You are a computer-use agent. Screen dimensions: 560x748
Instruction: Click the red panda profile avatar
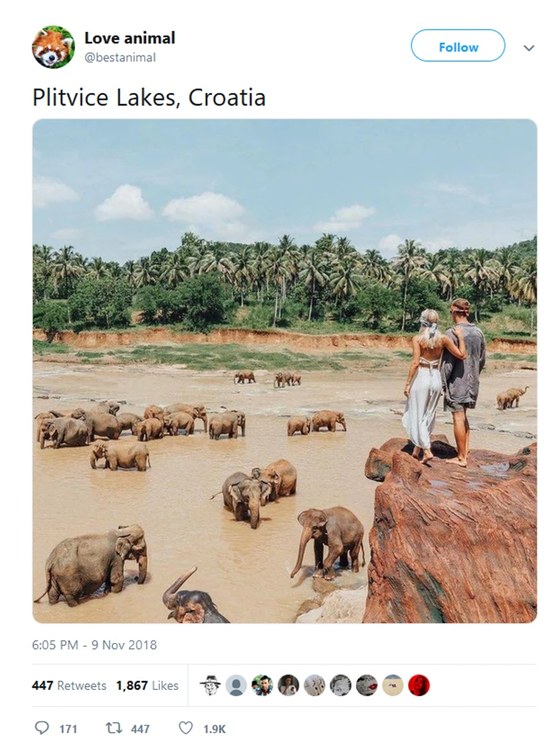[x=53, y=47]
